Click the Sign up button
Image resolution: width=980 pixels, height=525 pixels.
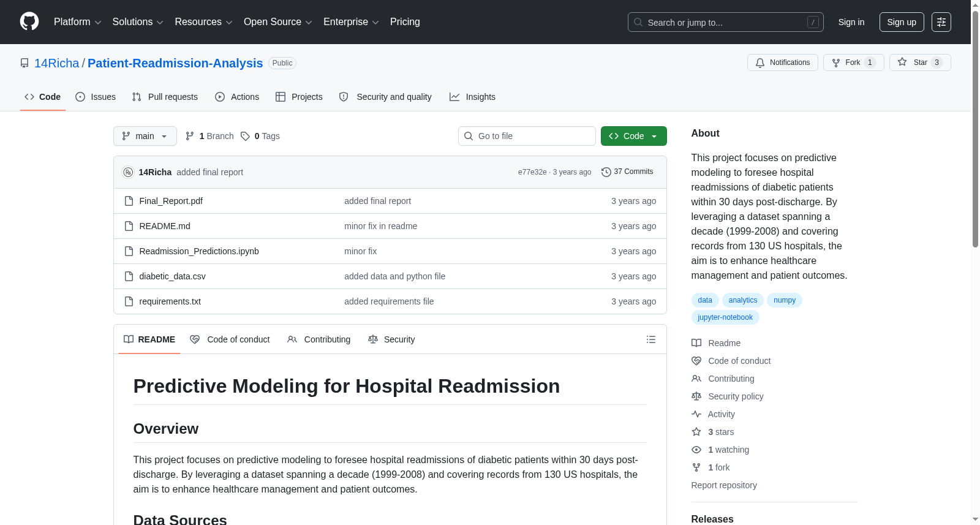point(902,22)
